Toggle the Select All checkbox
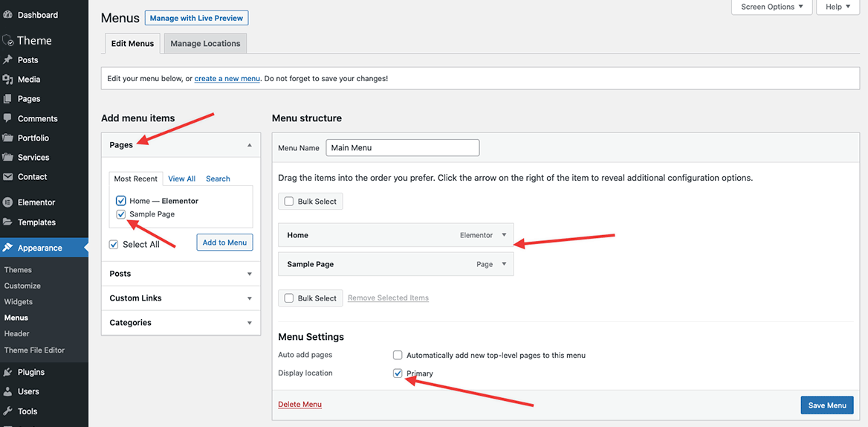868x427 pixels. click(114, 245)
